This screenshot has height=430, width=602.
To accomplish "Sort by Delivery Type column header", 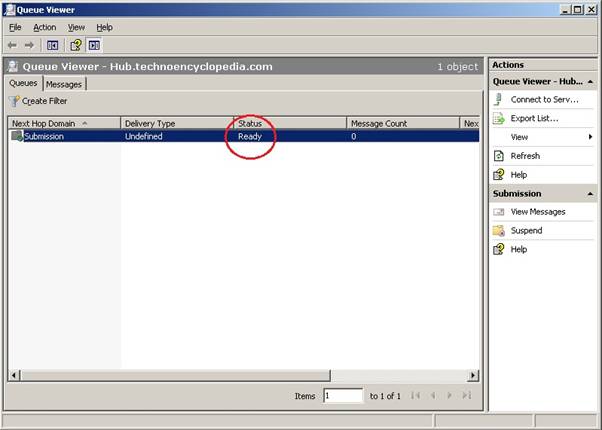I will click(x=177, y=123).
